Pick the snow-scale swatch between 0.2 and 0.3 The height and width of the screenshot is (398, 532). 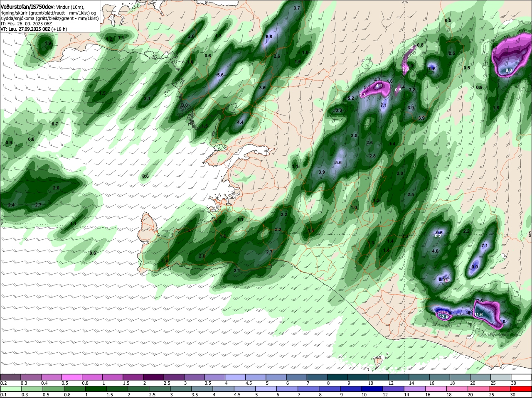(x=10, y=377)
